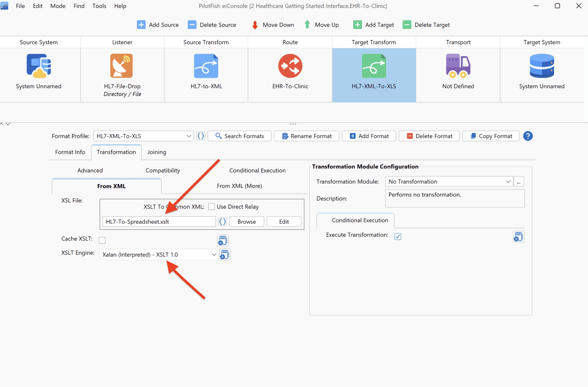Click the HL7-XML-To-XLS stage label
This screenshot has width=588, height=387.
pyautogui.click(x=374, y=86)
